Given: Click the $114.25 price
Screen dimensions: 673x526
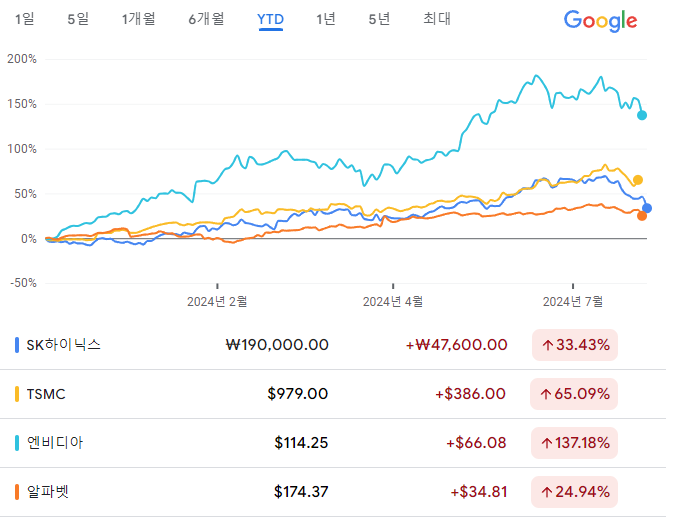Looking at the screenshot, I should coord(301,442).
